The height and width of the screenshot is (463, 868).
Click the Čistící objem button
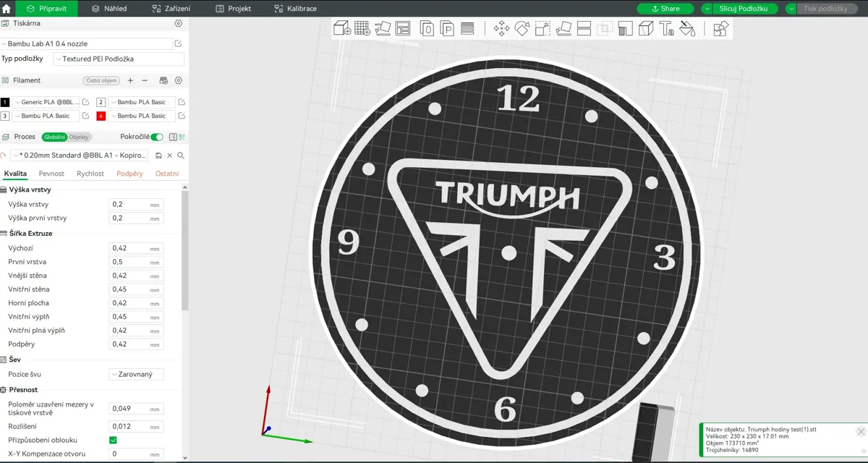(x=101, y=80)
